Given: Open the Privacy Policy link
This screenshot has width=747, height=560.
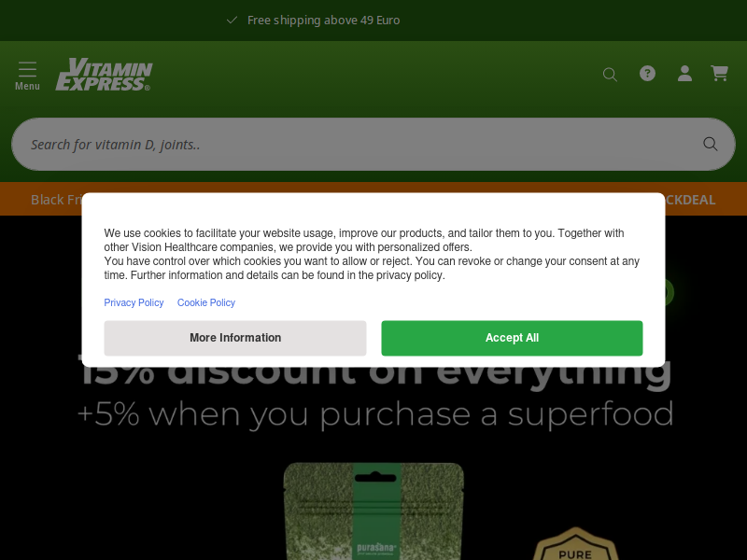Looking at the screenshot, I should (134, 302).
